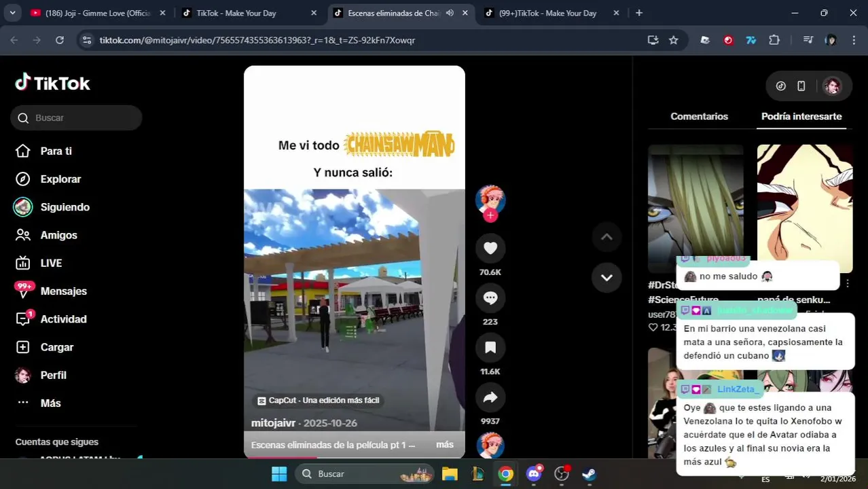This screenshot has height=489, width=868.
Task: Click the taskbar Buscar search box
Action: 365,473
